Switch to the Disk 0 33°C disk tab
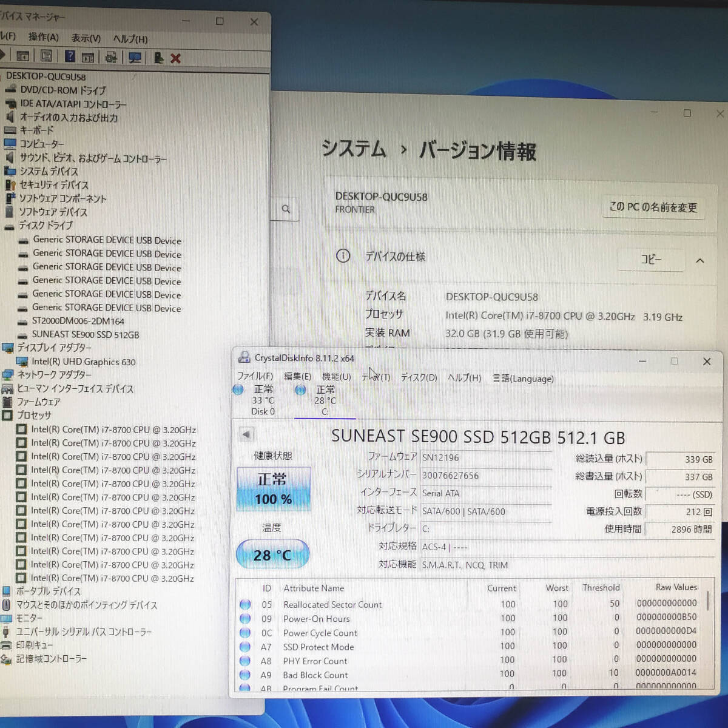Screen dimensions: 728x728 (262, 400)
